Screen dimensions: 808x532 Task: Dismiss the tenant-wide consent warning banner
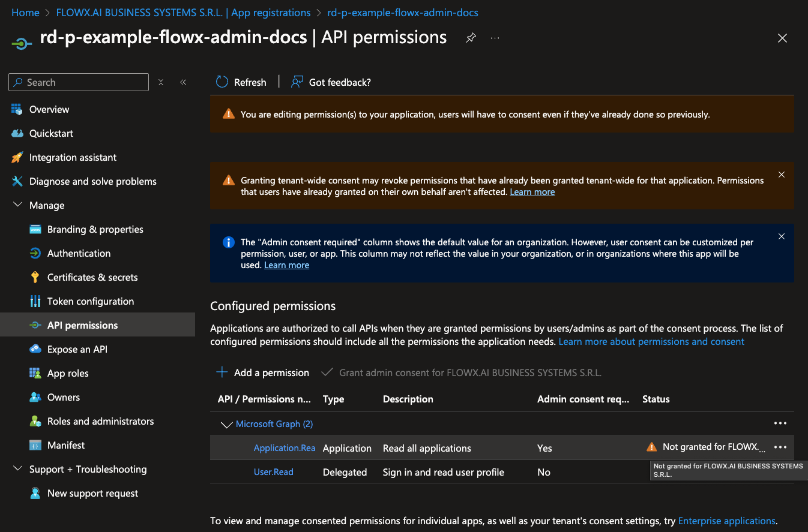click(782, 175)
